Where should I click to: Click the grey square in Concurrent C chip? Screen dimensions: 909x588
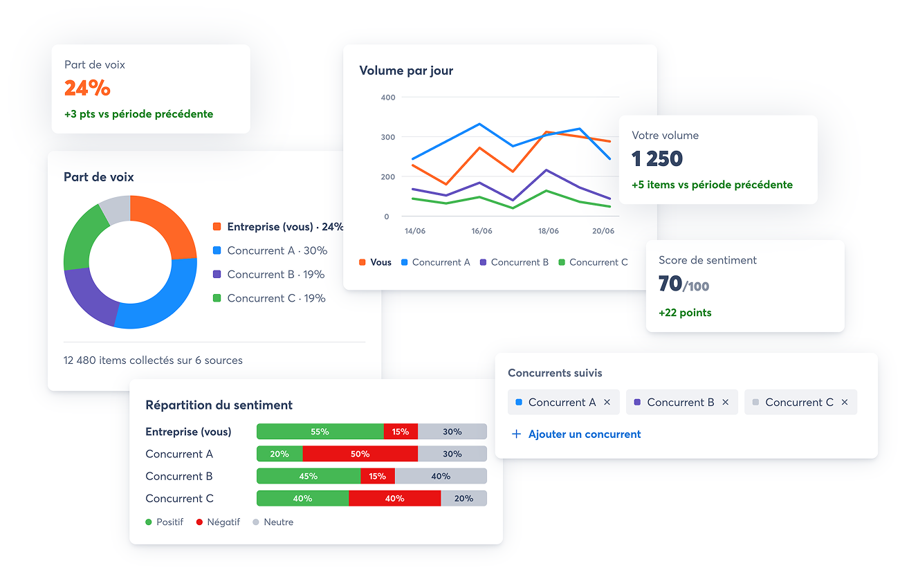tap(755, 402)
